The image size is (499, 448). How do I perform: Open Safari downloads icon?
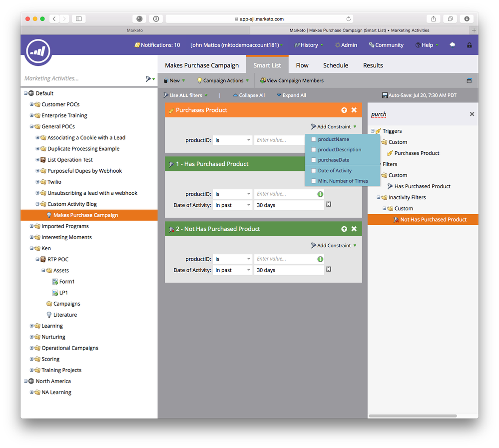467,19
